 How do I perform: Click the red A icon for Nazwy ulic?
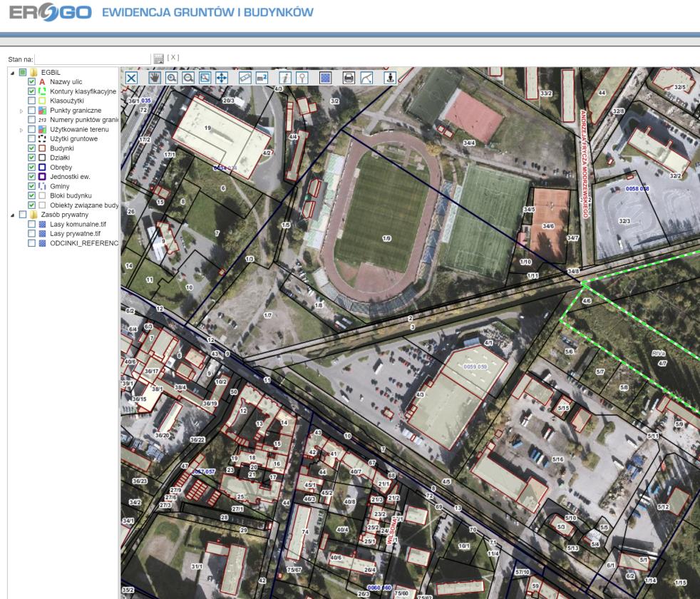point(42,82)
